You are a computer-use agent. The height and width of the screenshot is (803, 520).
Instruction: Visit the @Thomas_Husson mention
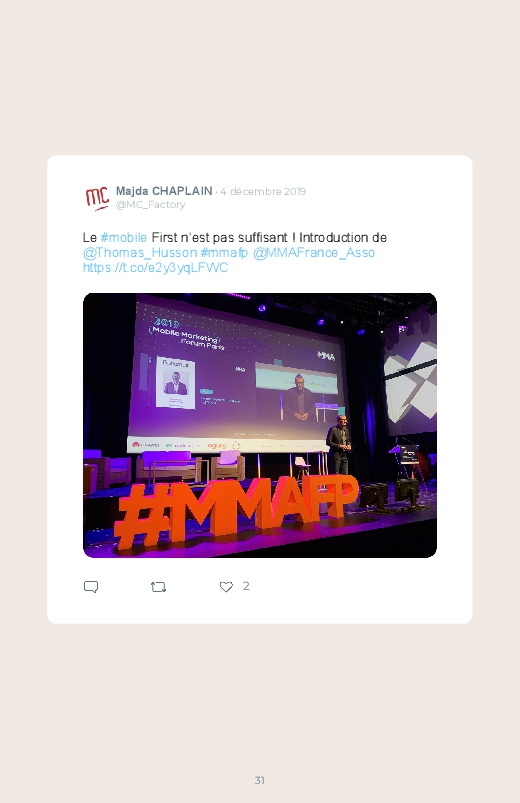point(140,252)
